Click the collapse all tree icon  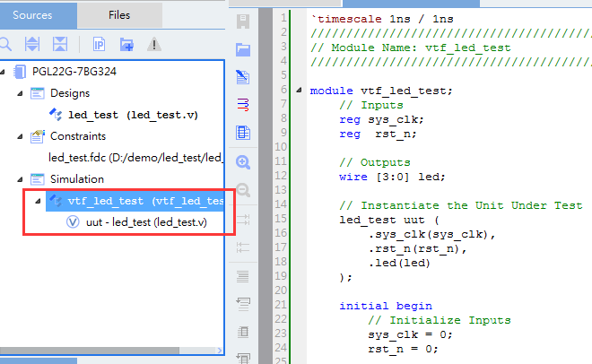tap(60, 45)
